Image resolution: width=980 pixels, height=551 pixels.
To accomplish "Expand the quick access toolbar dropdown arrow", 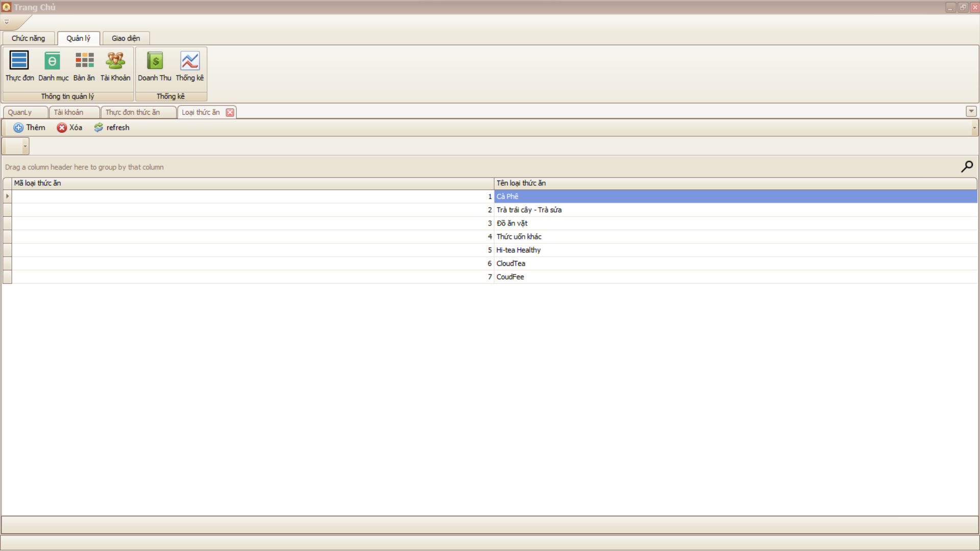I will click(7, 22).
